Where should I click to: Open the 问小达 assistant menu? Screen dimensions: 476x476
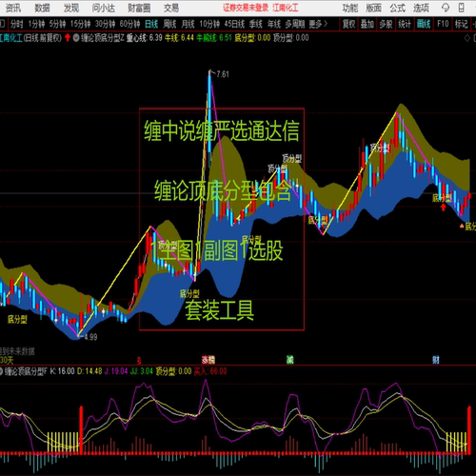click(x=104, y=8)
